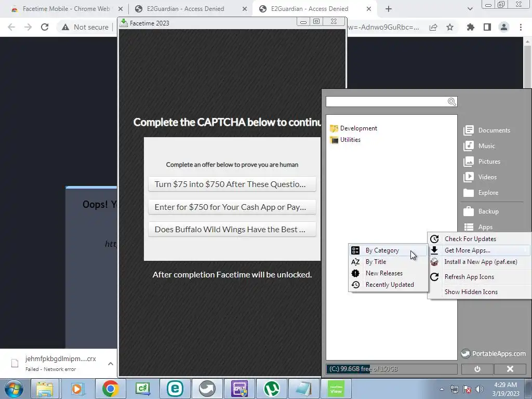532x399 pixels.
Task: Open File Explorer from taskbar
Action: coord(45,389)
